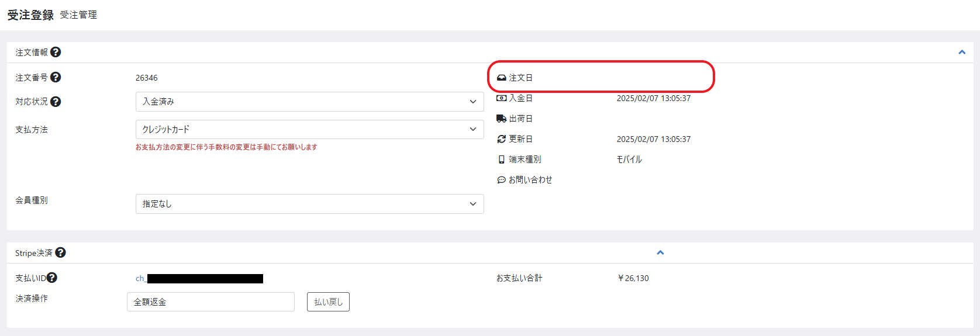Open the 対応状況 help tooltip icon
980x336 pixels.
coord(56,102)
